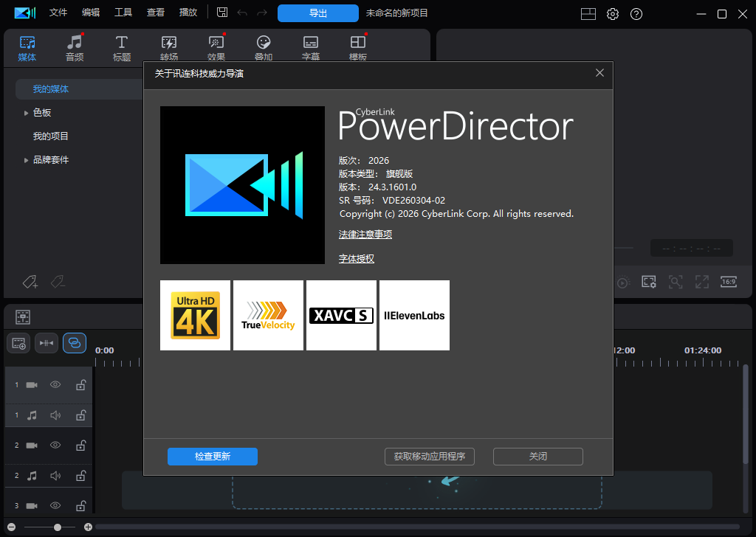Click the add track icon above timeline
The height and width of the screenshot is (537, 756).
coord(18,343)
